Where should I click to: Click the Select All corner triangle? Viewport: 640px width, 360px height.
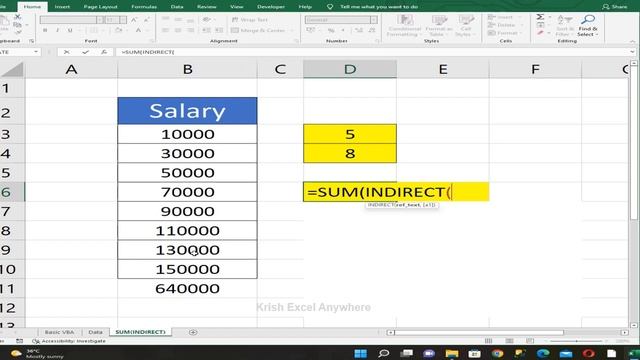click(12, 69)
